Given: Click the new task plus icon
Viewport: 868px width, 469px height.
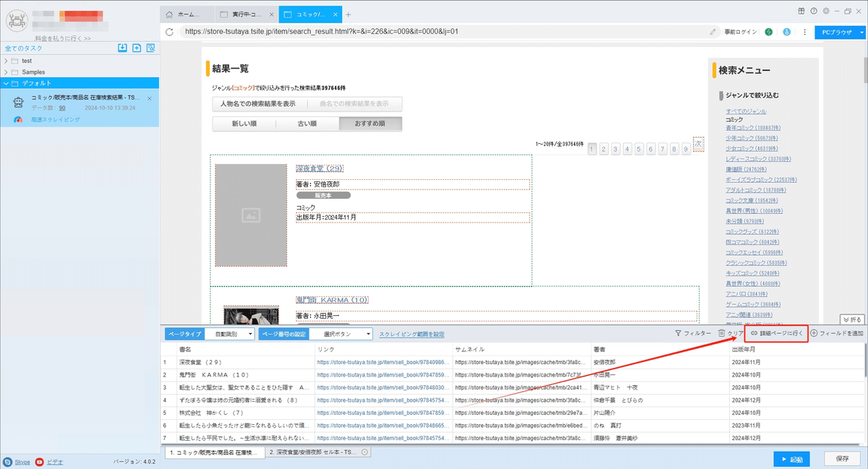Looking at the screenshot, I should click(x=137, y=48).
